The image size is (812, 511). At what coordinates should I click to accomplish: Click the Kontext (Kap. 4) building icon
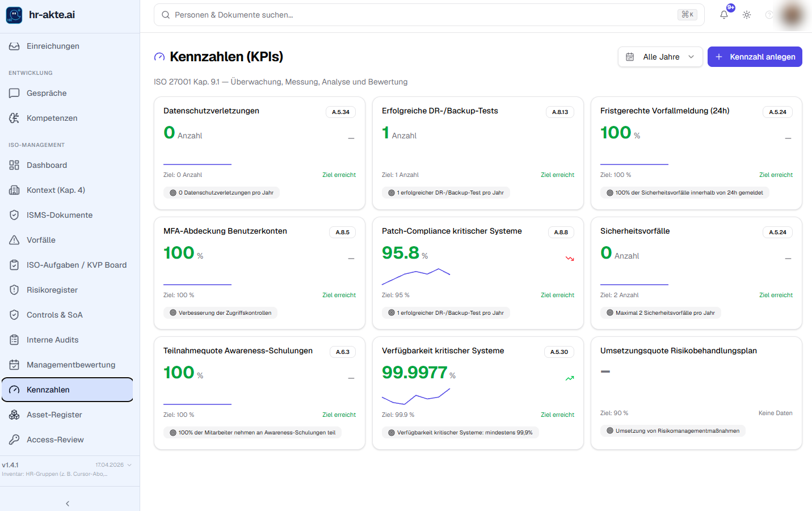coord(14,190)
